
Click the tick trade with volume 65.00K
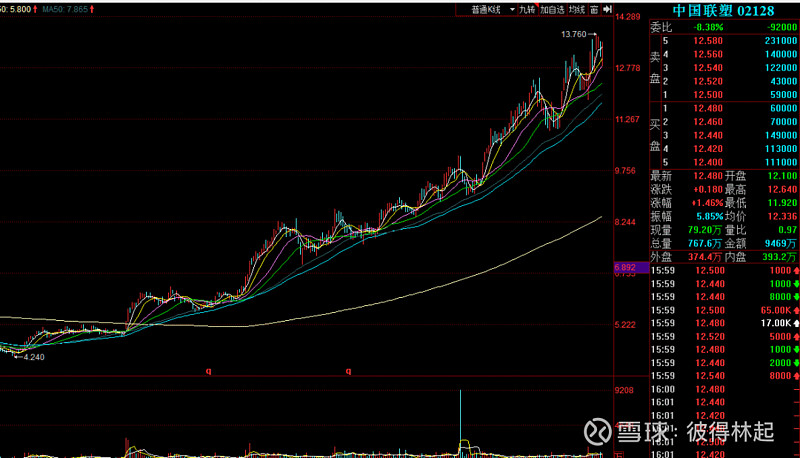tap(776, 310)
